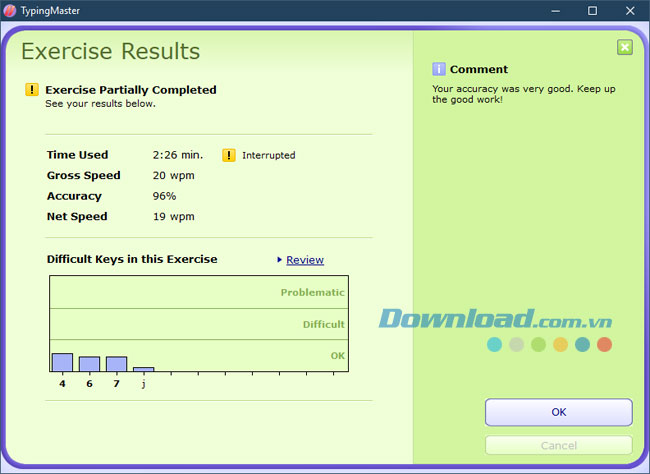650x474 pixels.
Task: Click the Comment info icon
Action: [x=438, y=69]
